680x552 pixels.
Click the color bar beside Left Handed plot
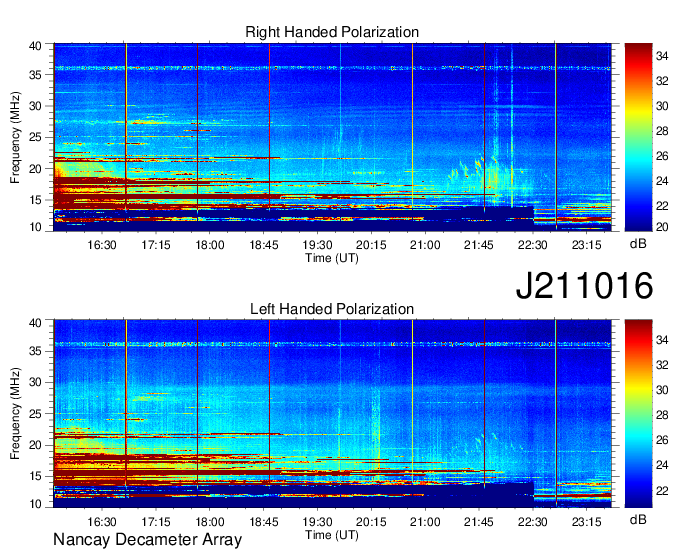coord(638,413)
